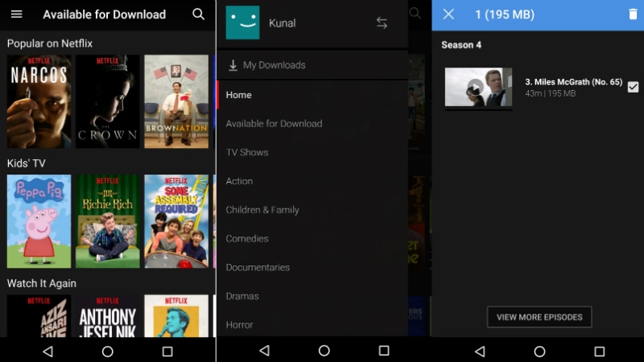Select Available for Download in the drawer
The width and height of the screenshot is (644, 362).
[312, 124]
